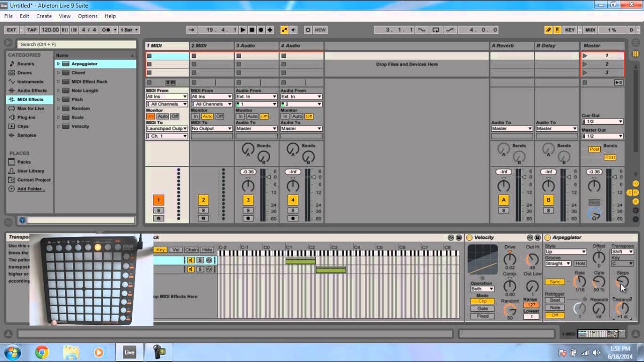Image resolution: width=644 pixels, height=362 pixels.
Task: Open the Arpeggiator Groove dropdown
Action: (x=558, y=263)
